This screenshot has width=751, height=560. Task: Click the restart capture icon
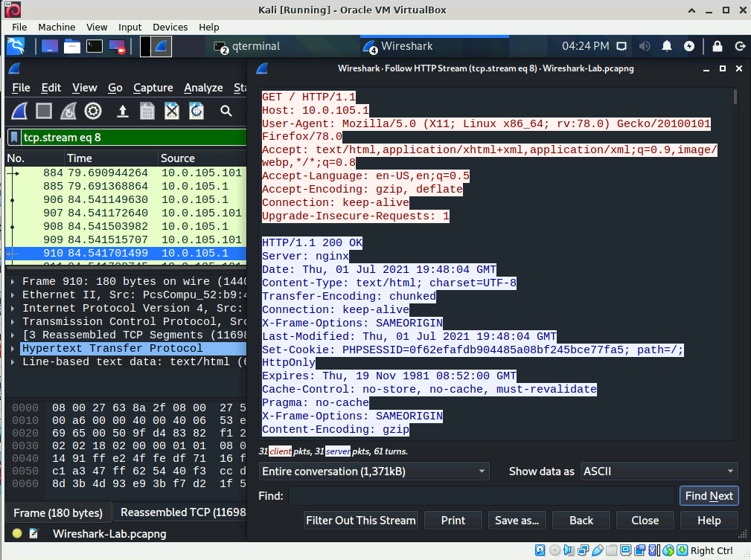click(x=68, y=111)
